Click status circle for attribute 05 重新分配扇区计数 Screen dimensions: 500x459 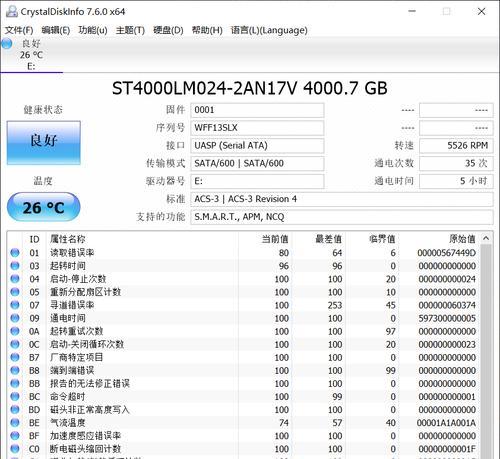pos(15,292)
